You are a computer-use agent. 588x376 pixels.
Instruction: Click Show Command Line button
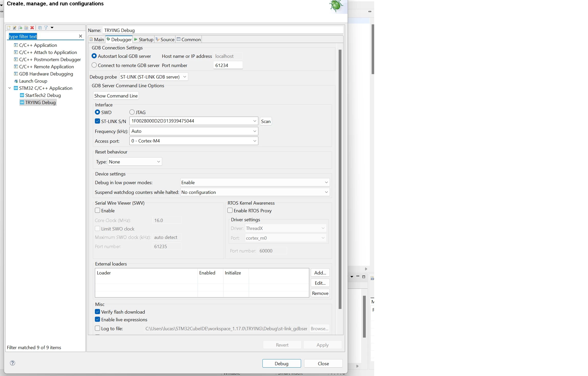point(116,96)
